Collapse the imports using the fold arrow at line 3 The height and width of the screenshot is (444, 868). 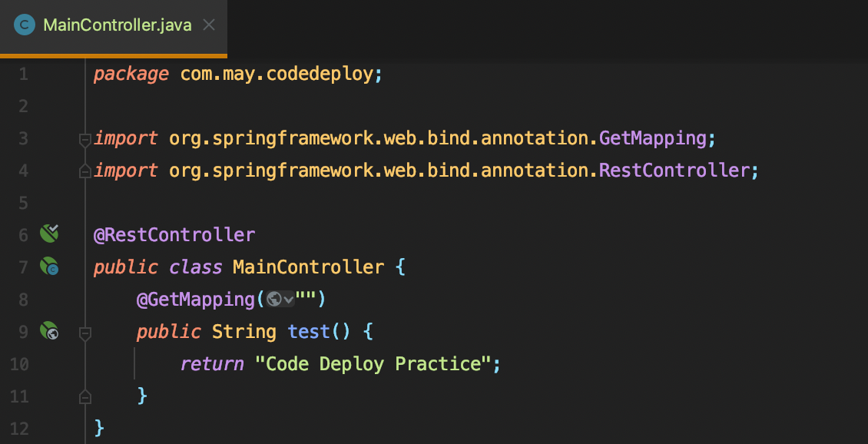point(84,139)
